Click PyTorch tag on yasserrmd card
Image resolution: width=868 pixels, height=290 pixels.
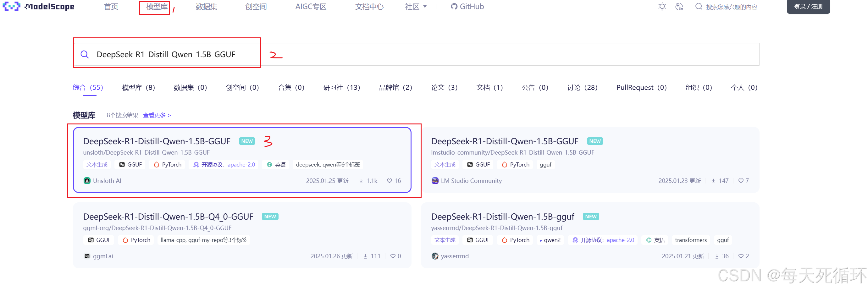tap(516, 240)
